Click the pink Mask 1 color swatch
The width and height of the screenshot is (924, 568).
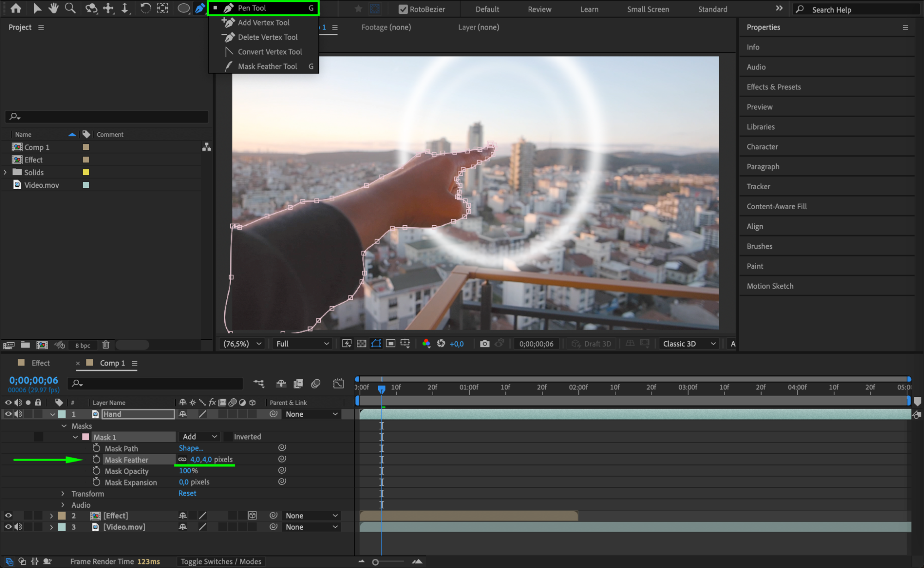(x=86, y=437)
